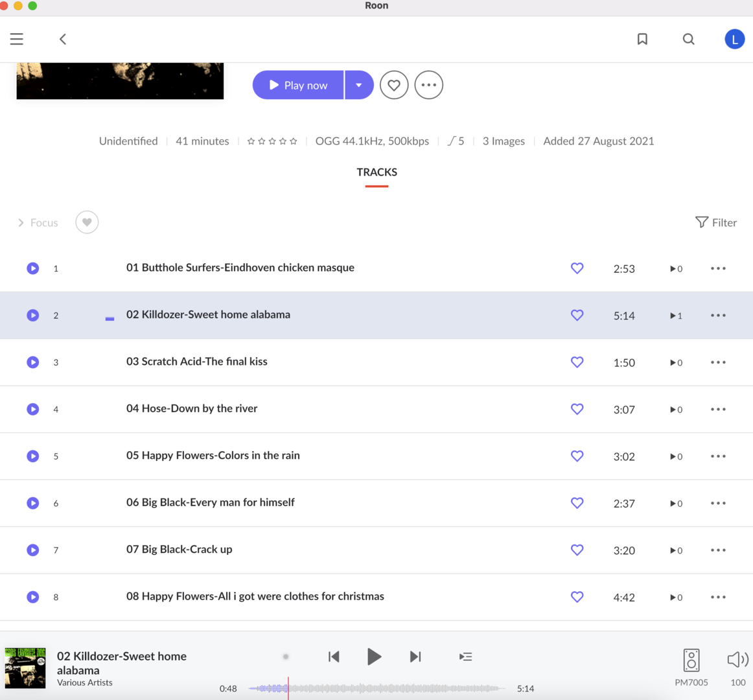This screenshot has width=753, height=700.
Task: Play track 2 Killdozer
Action: 32,315
